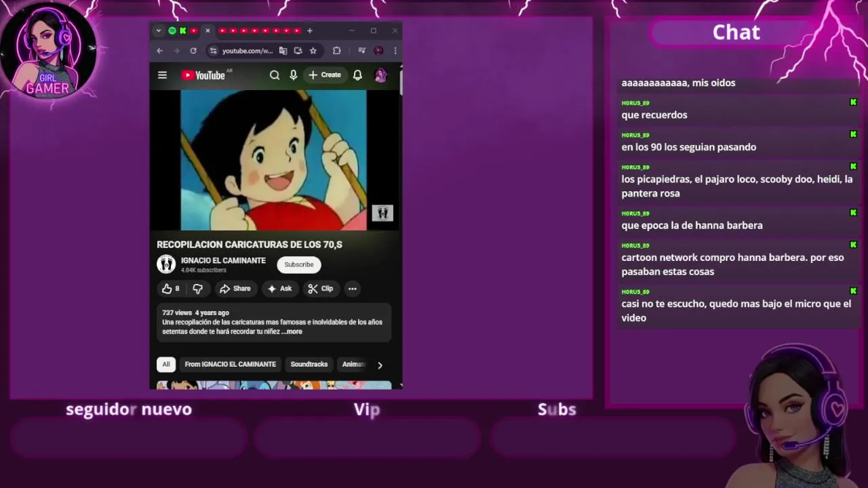
Task: Open more actions ellipsis under video
Action: coord(352,289)
